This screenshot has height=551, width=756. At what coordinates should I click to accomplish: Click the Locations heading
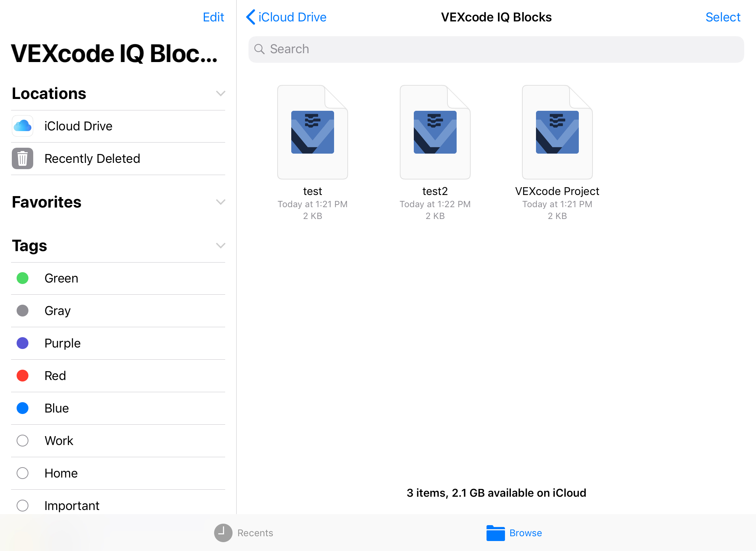[49, 93]
